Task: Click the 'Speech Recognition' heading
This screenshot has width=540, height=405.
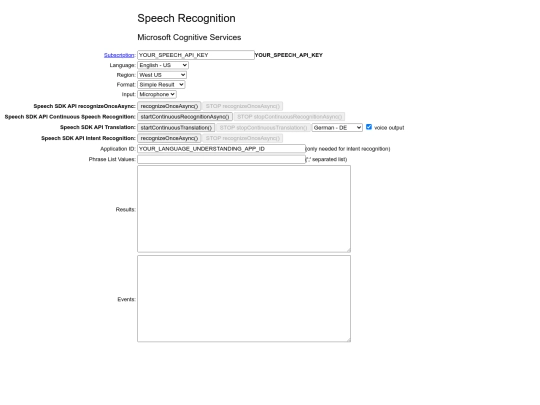Action: click(186, 18)
